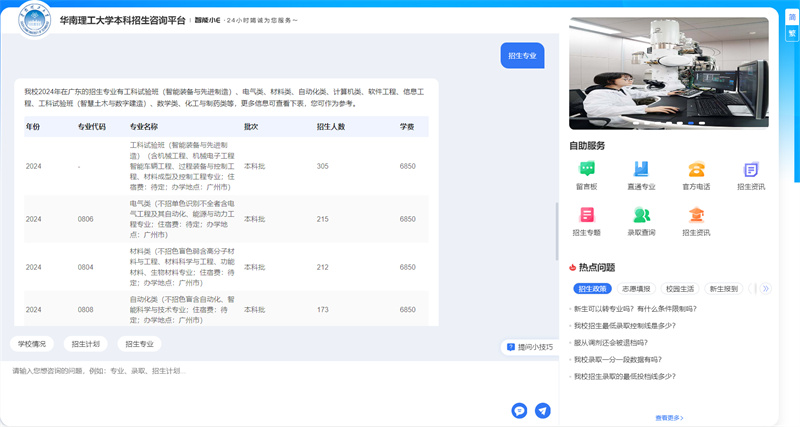Select the 志愿填报 hot topic tab
The width and height of the screenshot is (800, 427).
point(636,289)
